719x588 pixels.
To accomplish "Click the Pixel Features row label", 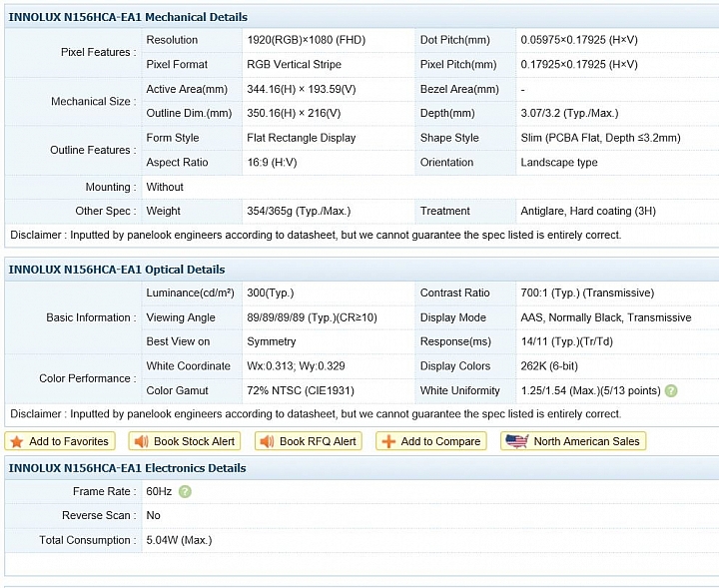I will [99, 52].
